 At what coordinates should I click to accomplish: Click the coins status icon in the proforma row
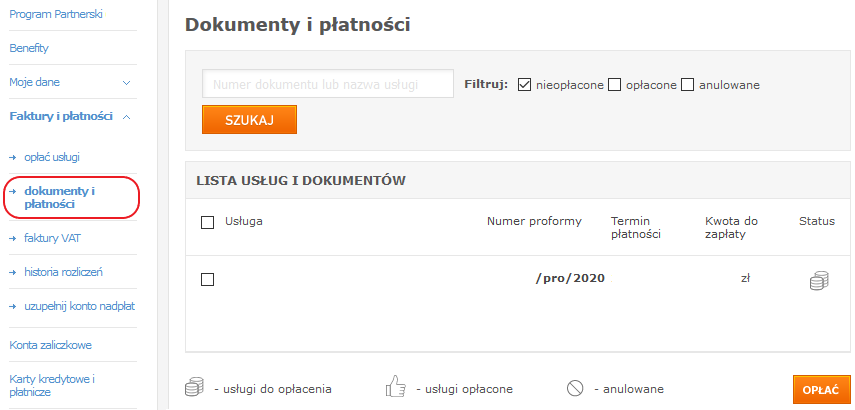(x=818, y=281)
